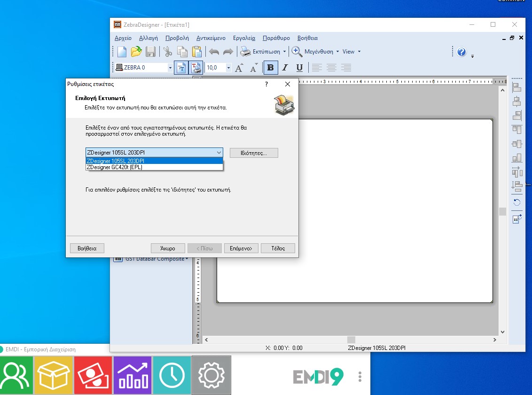Copy selection using the copy icon
Image resolution: width=532 pixels, height=395 pixels.
(x=182, y=52)
